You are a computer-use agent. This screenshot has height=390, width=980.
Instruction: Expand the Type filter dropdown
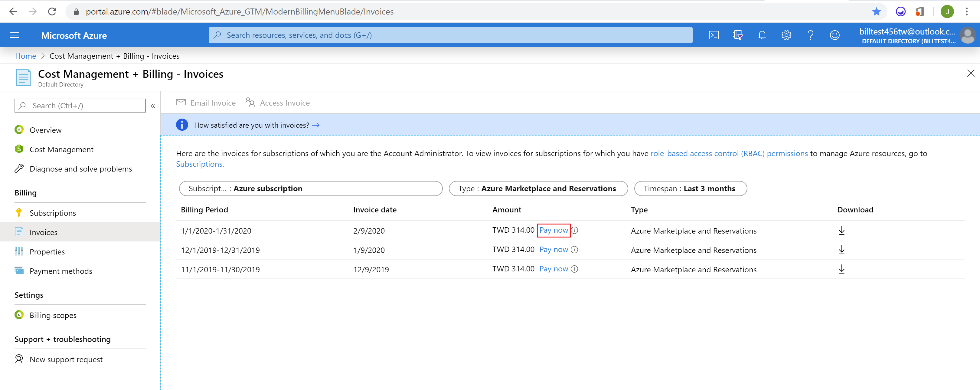point(536,188)
